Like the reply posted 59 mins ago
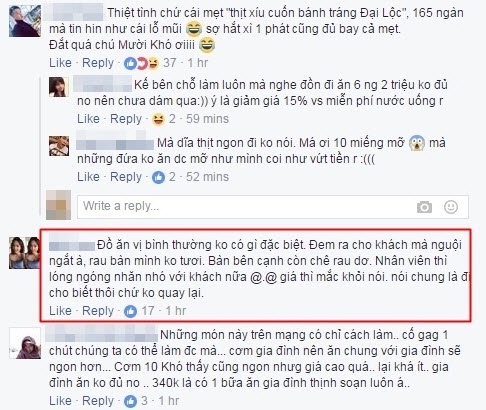The image size is (486, 410). (88, 119)
